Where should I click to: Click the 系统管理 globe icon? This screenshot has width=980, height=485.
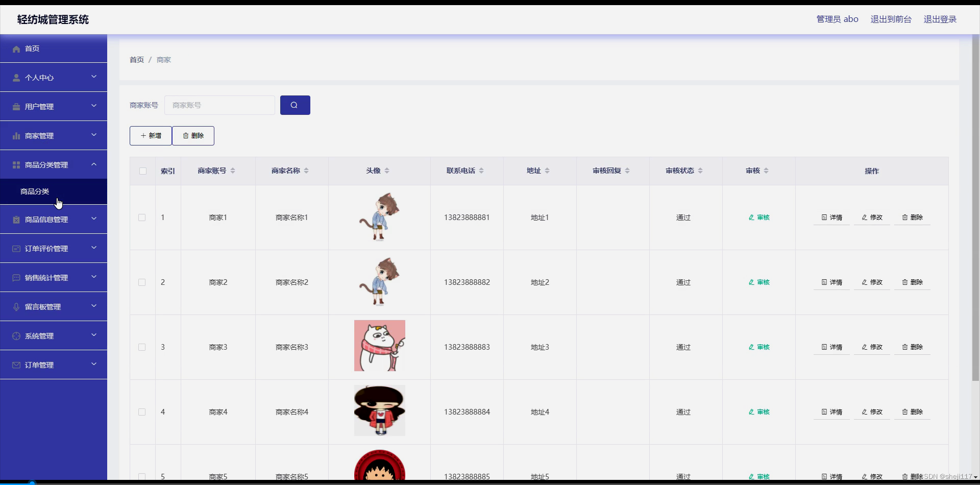click(16, 335)
